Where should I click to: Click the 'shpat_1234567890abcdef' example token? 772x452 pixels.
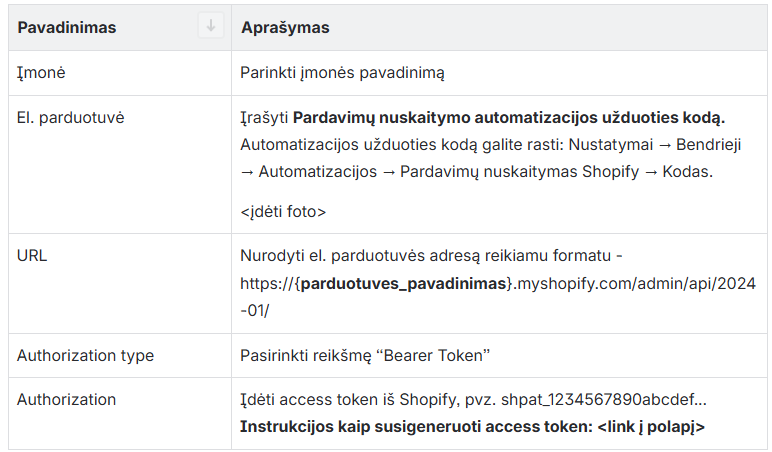point(614,399)
